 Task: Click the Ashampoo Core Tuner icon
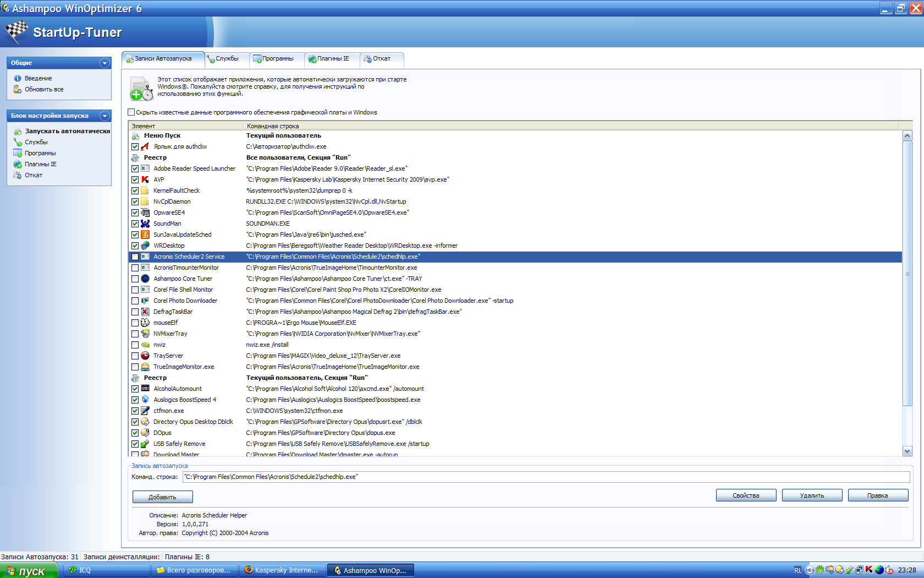click(x=145, y=279)
